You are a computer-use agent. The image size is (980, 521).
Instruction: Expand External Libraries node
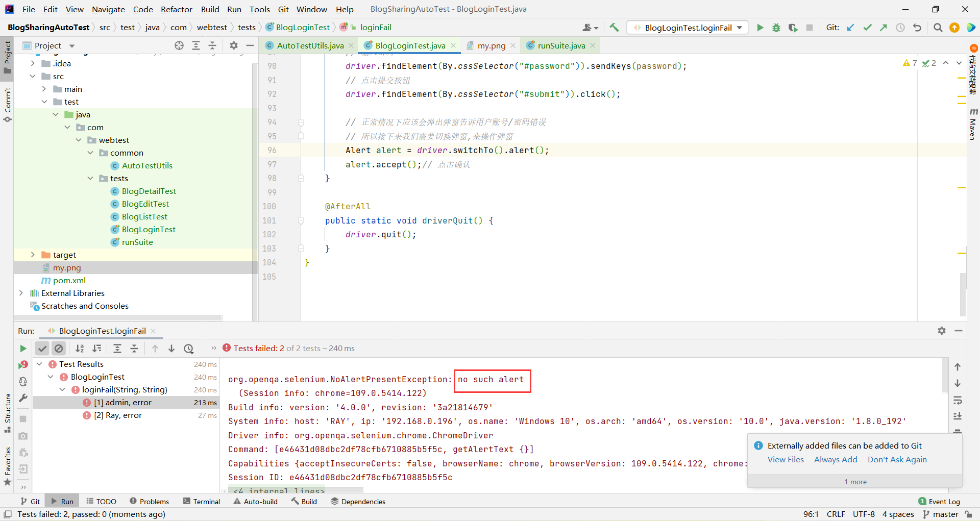pyautogui.click(x=21, y=293)
